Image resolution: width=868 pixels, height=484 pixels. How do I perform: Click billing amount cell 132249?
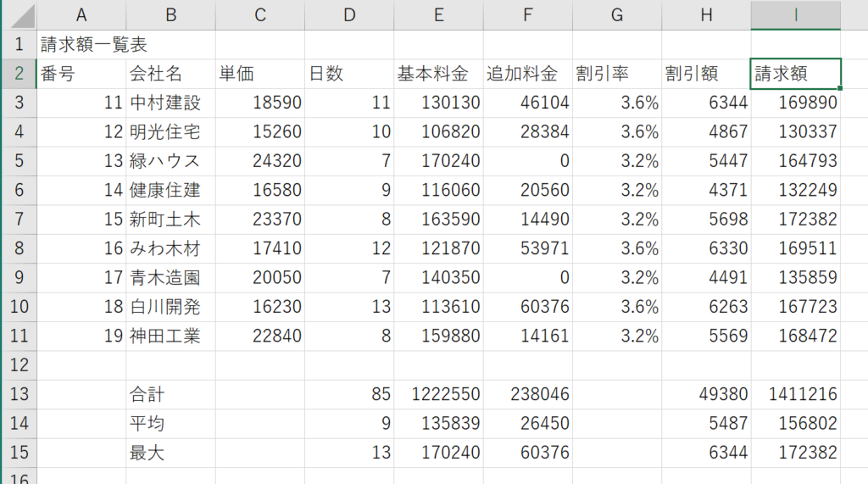(795, 190)
